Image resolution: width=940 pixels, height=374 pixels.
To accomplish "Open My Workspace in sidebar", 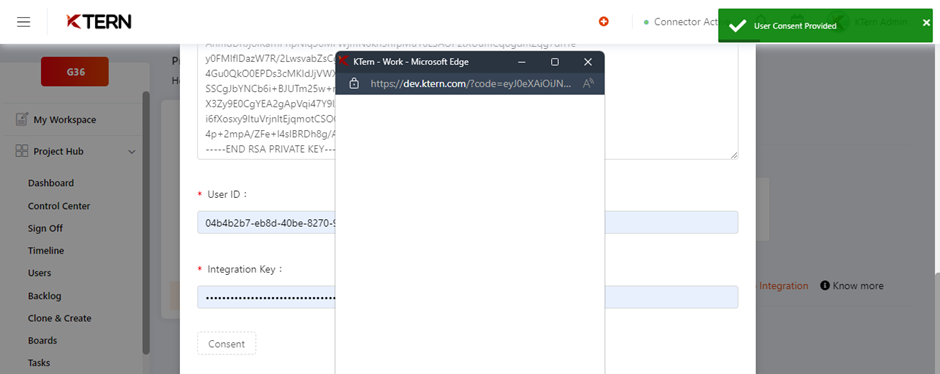I will click(x=64, y=120).
